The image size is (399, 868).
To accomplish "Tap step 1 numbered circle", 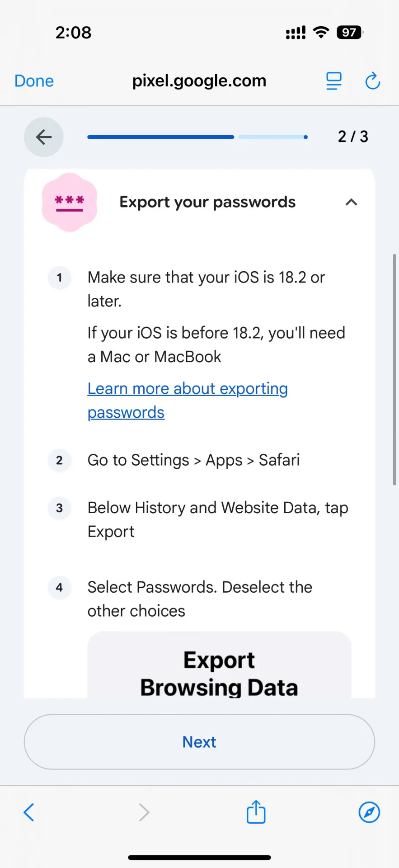I will (x=59, y=278).
